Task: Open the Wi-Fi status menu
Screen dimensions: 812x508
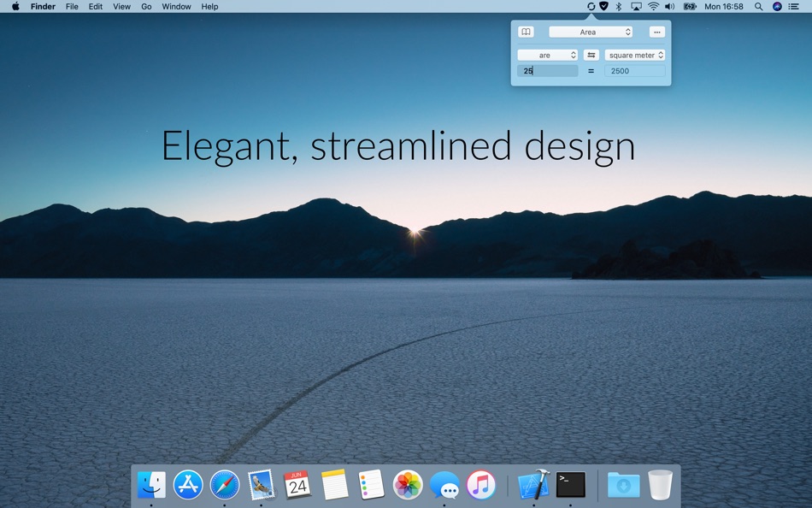Action: click(654, 7)
